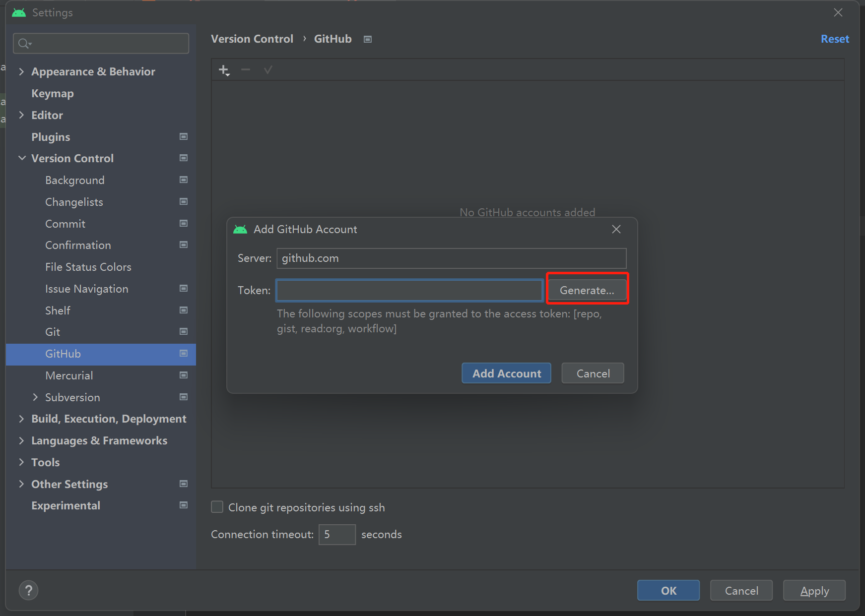Image resolution: width=865 pixels, height=616 pixels.
Task: Click the project icon beside Confirmation
Action: 184,245
